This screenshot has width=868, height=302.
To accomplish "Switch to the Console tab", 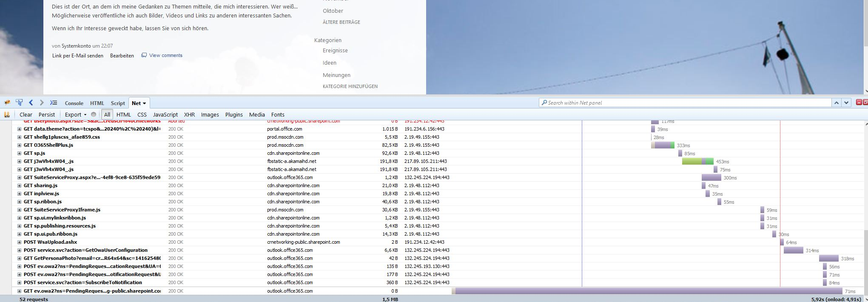I will tap(74, 103).
